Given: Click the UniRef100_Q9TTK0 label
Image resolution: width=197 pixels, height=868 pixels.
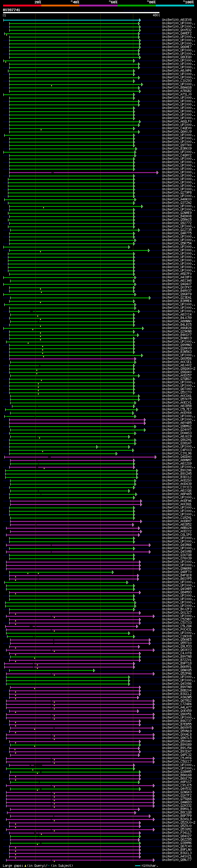Looking at the screenshot, I should 177,145.
